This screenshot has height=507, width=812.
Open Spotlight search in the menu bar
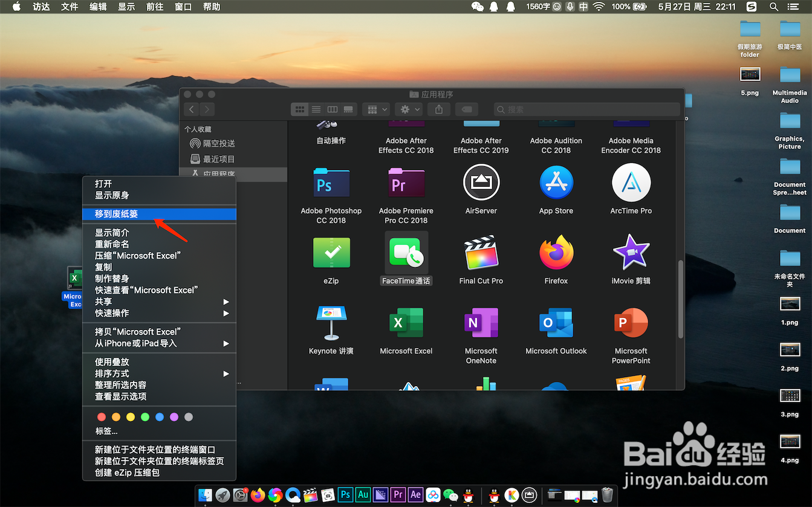[773, 7]
